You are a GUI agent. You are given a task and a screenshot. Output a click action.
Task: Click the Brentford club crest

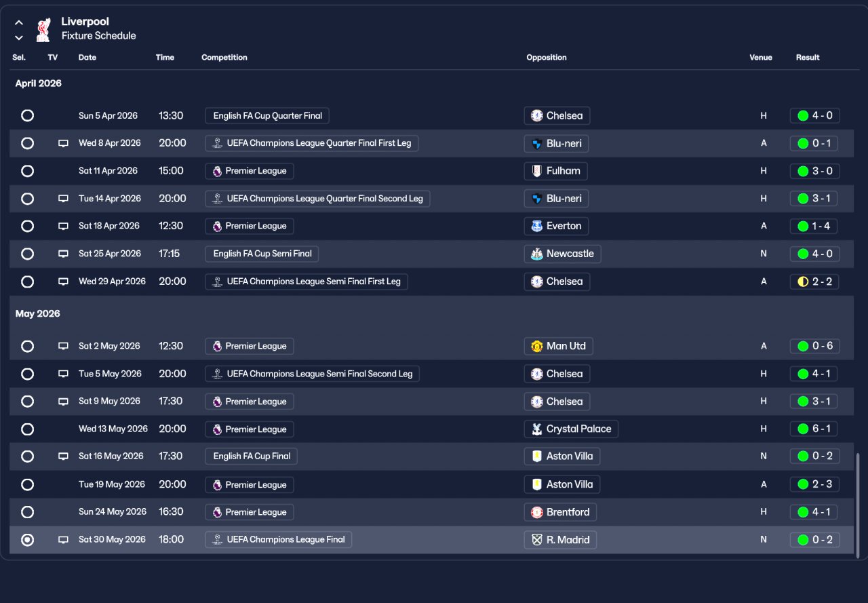click(x=537, y=512)
